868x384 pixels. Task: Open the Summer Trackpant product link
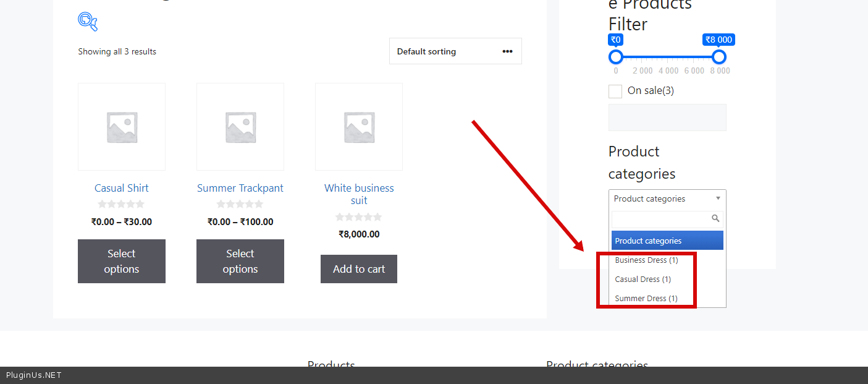pos(240,188)
